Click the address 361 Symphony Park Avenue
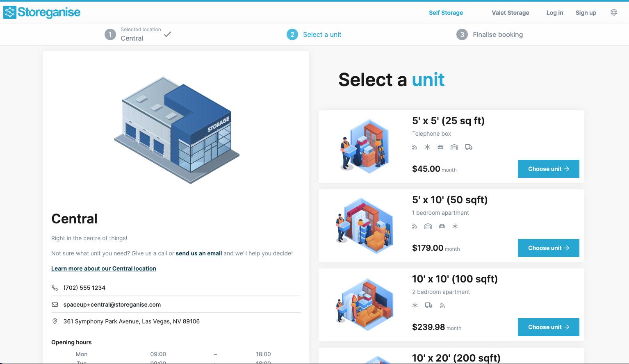The width and height of the screenshot is (629, 364). (x=132, y=321)
